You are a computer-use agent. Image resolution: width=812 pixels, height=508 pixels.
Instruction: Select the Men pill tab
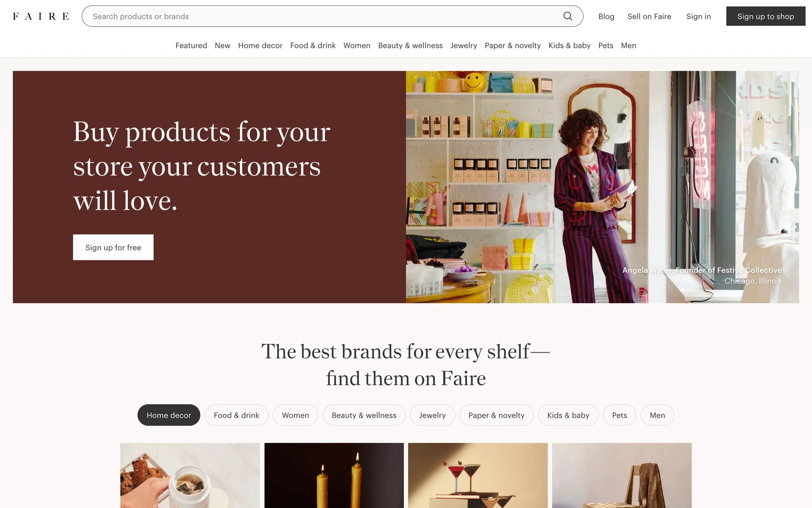pos(657,415)
